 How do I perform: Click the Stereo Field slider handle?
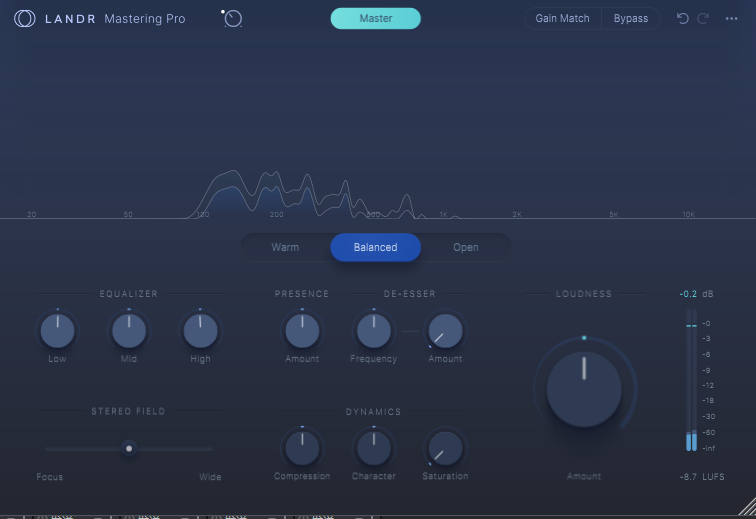tap(129, 449)
